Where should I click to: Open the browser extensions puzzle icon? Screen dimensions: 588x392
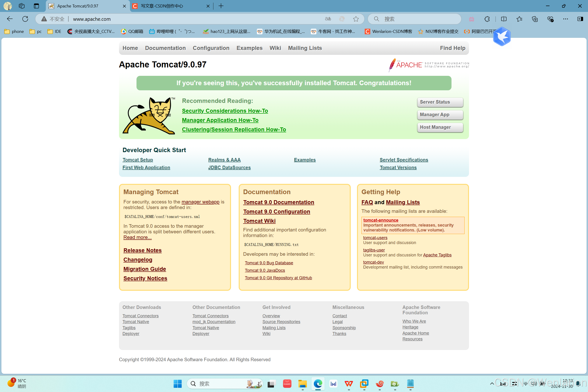487,19
